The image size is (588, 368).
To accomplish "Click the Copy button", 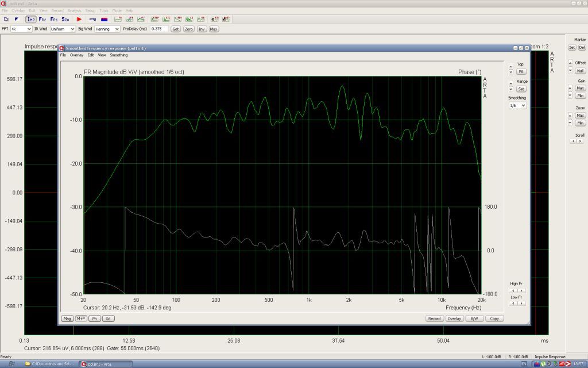I will coord(494,319).
